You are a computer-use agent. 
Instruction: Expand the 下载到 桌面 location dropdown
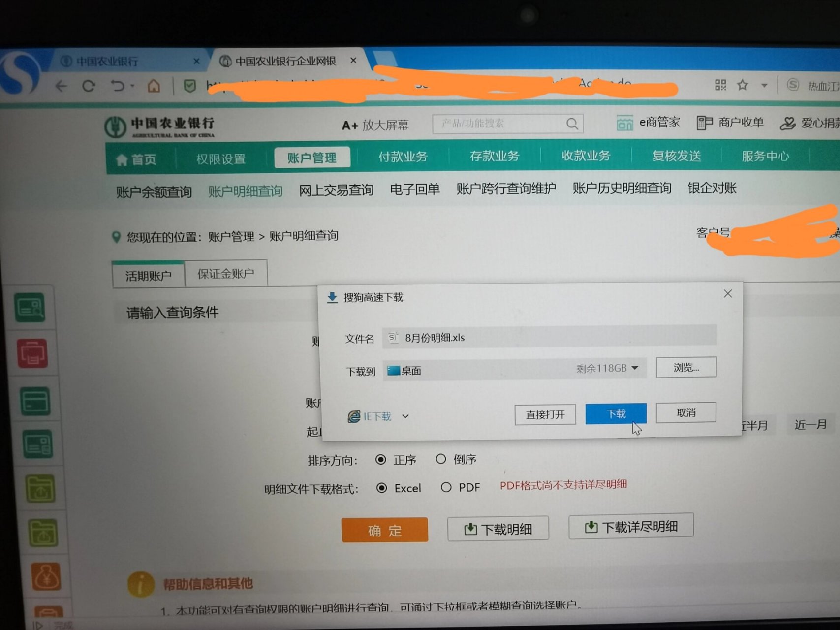click(x=635, y=368)
